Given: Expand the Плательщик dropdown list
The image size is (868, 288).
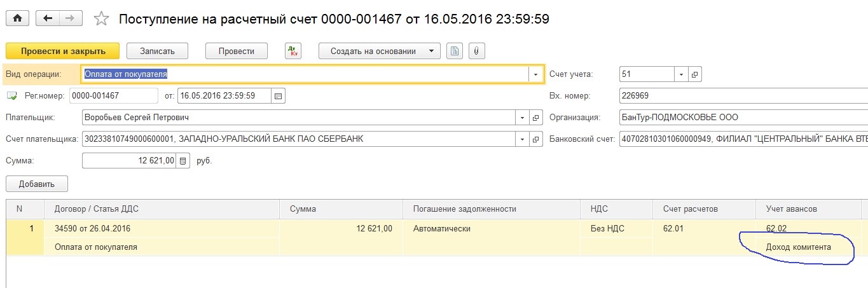Looking at the screenshot, I should (523, 118).
